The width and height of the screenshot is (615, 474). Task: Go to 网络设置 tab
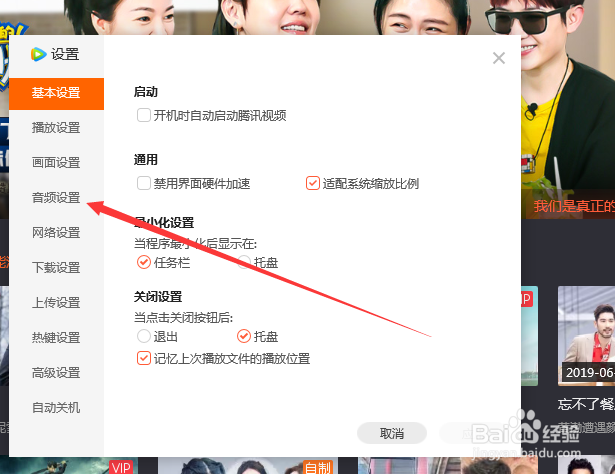(56, 232)
